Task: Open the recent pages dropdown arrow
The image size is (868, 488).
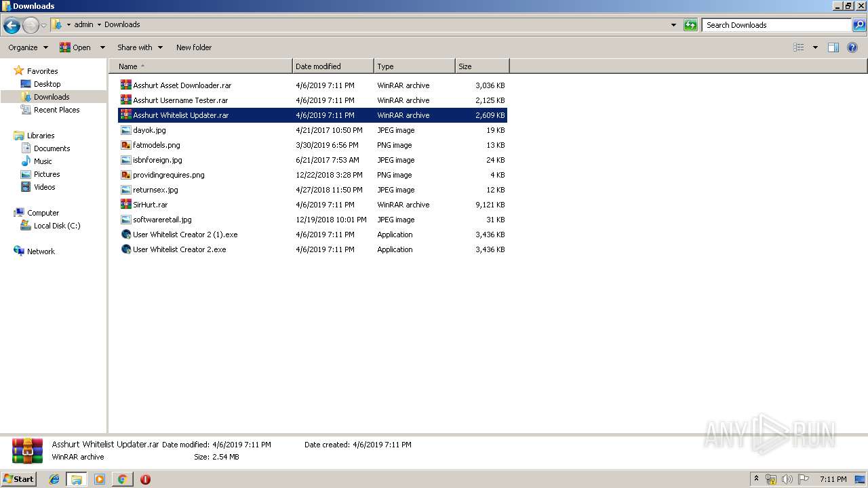Action: tap(43, 26)
